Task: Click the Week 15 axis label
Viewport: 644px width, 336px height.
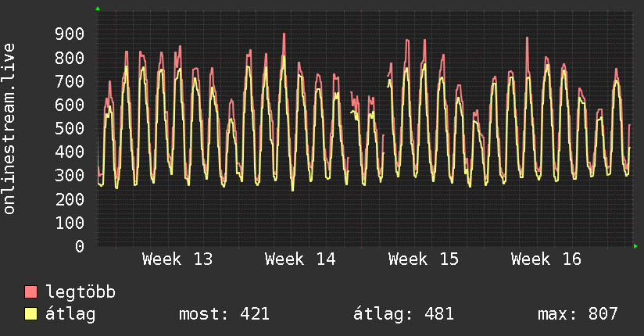Action: click(x=424, y=259)
